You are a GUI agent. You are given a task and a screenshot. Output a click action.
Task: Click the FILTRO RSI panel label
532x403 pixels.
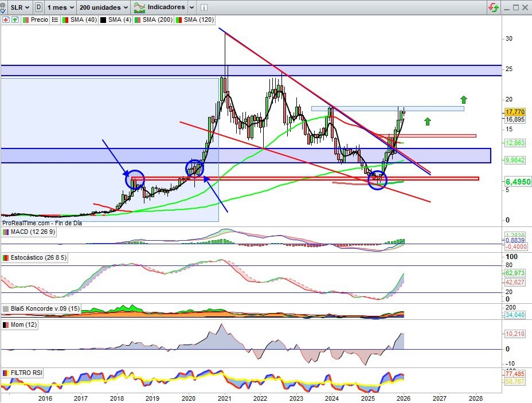point(26,373)
